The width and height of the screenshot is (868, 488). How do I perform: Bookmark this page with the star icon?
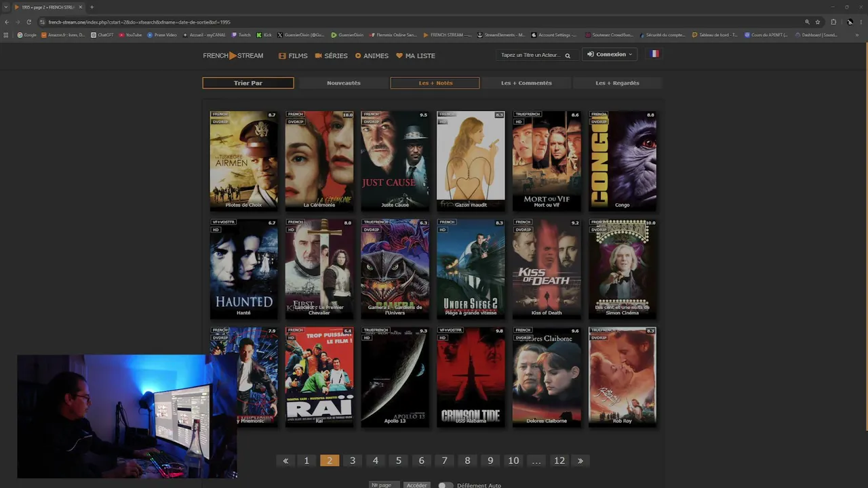[818, 22]
